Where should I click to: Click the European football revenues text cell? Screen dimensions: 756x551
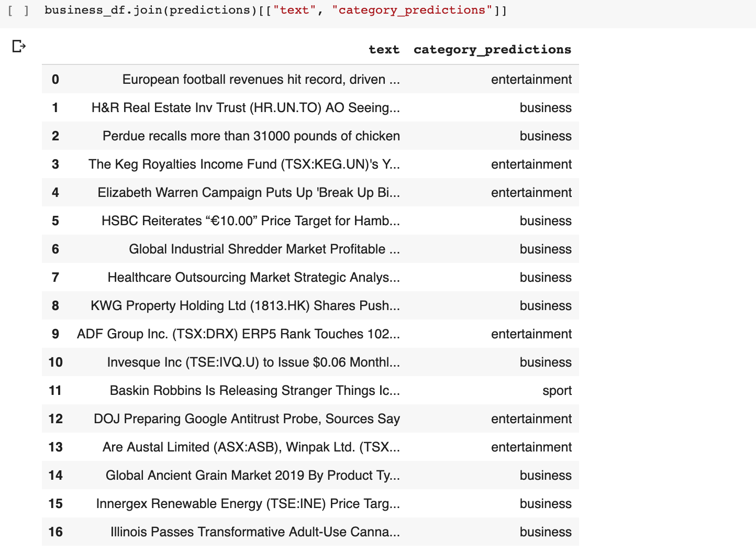[261, 80]
